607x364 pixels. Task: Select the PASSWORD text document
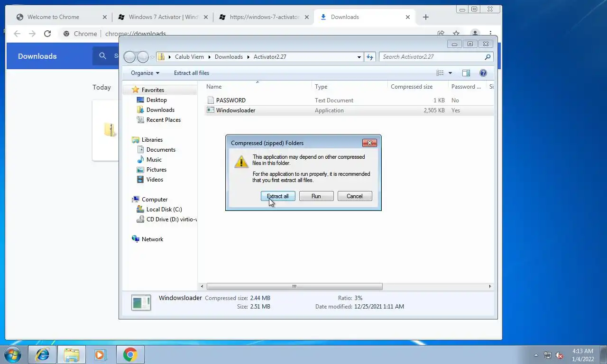click(230, 100)
